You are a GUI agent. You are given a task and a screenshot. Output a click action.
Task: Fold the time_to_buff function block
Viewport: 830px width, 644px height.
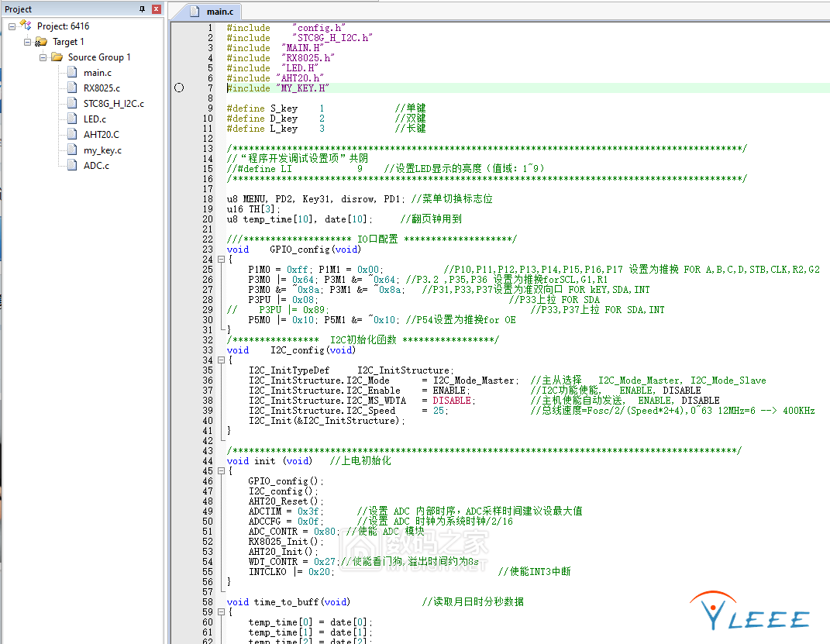[x=222, y=611]
